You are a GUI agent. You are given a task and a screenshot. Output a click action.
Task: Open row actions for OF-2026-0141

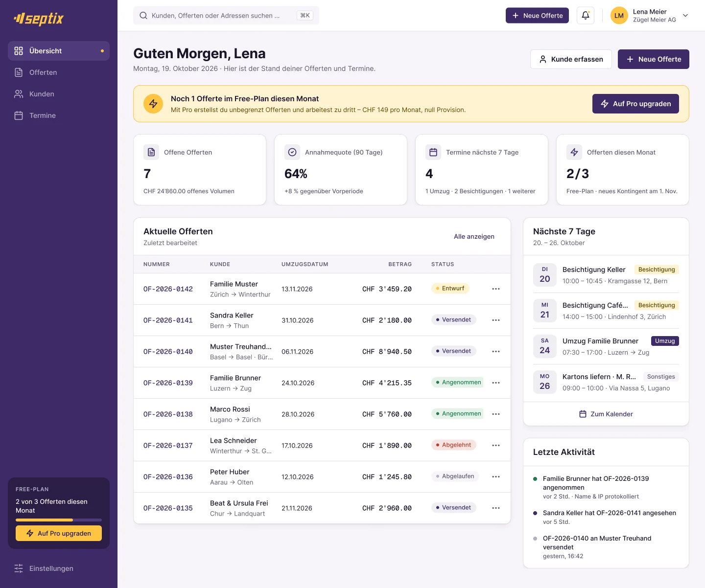point(496,320)
